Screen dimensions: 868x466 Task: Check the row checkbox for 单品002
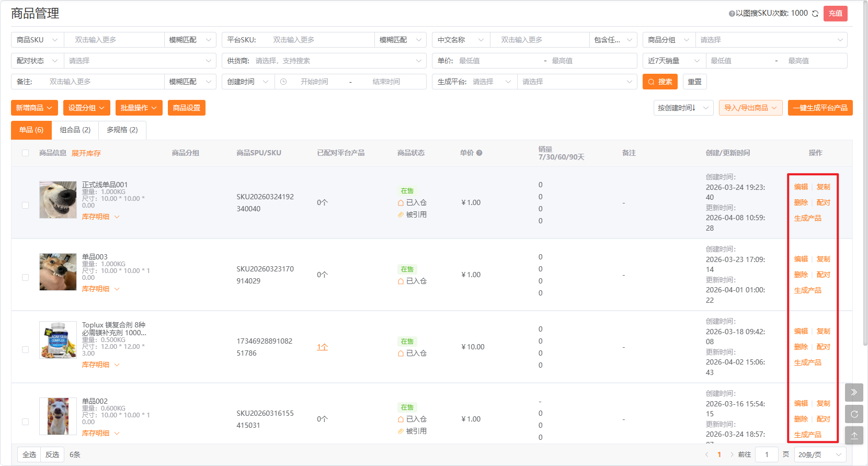(25, 422)
